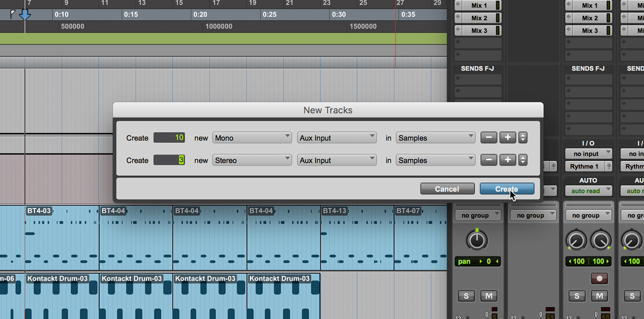Click the reorder arrows on the Stereo row
This screenshot has height=319, width=644.
coord(523,160)
